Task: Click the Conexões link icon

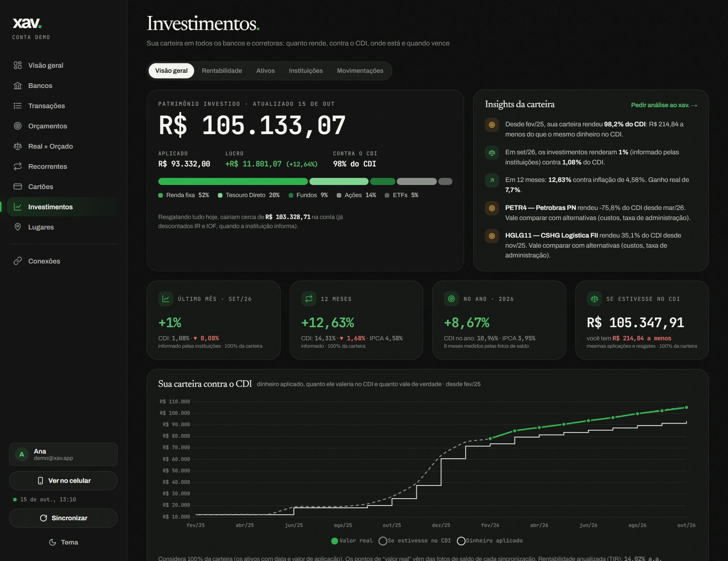Action: click(x=18, y=261)
